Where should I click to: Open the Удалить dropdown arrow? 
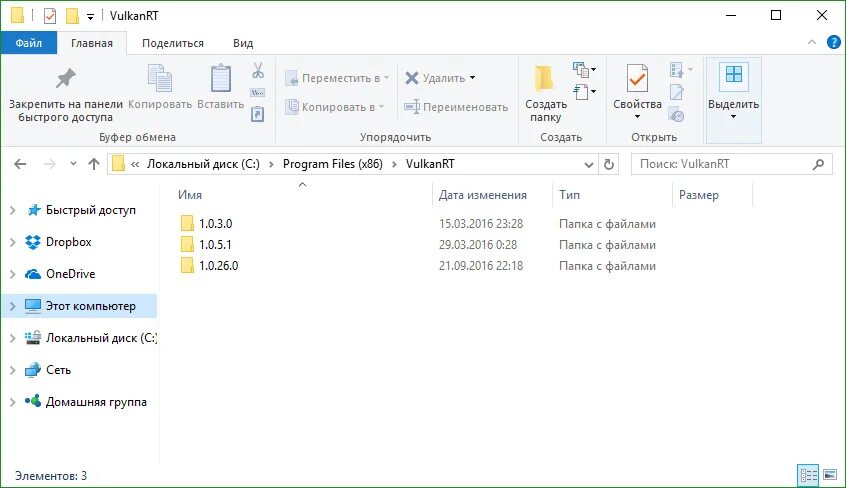[x=473, y=78]
